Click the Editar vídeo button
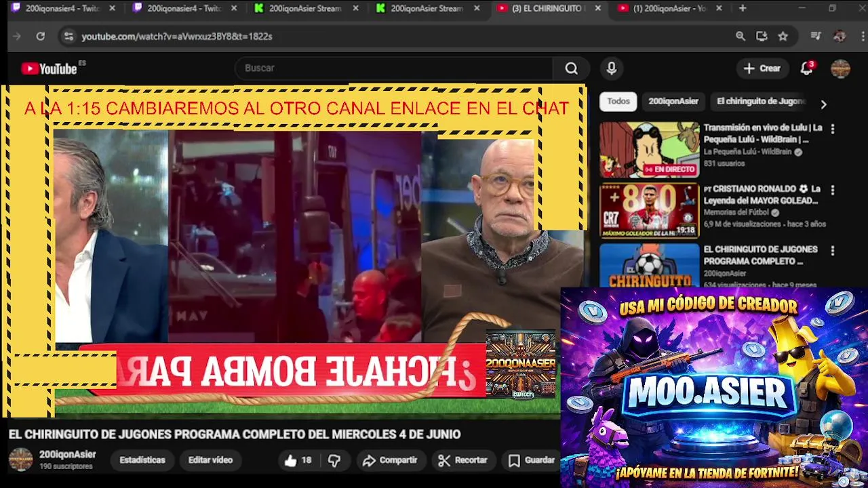This screenshot has width=868, height=488. pos(210,460)
